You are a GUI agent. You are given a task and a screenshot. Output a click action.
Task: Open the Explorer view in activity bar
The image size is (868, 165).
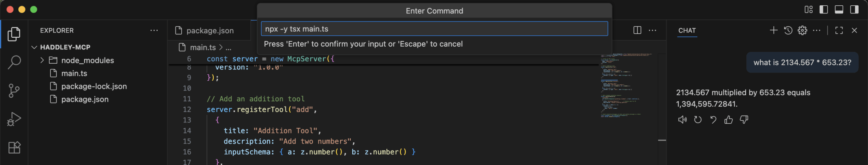(x=14, y=34)
